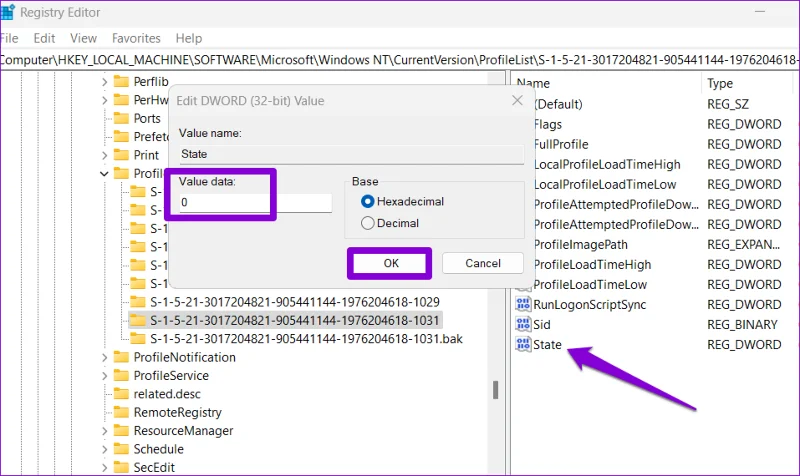The width and height of the screenshot is (800, 476).
Task: Open the Favorites menu
Action: coord(136,38)
